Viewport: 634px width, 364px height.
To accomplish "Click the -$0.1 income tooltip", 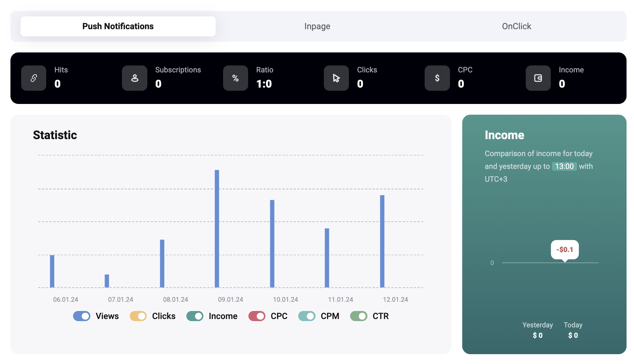I will pos(565,250).
